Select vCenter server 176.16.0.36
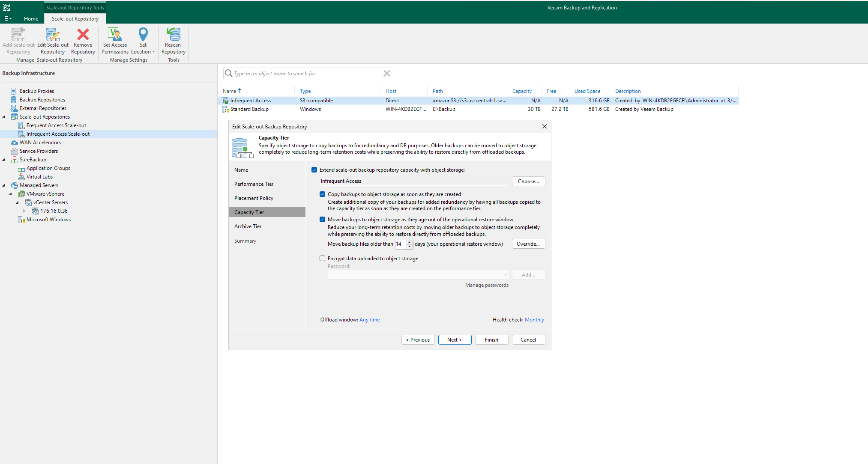Viewport: 868px width, 464px height. (x=54, y=211)
